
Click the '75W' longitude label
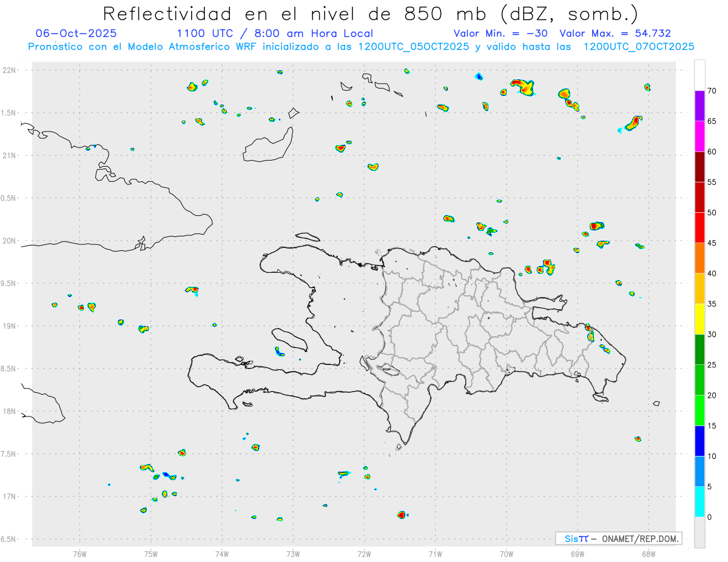(x=151, y=554)
